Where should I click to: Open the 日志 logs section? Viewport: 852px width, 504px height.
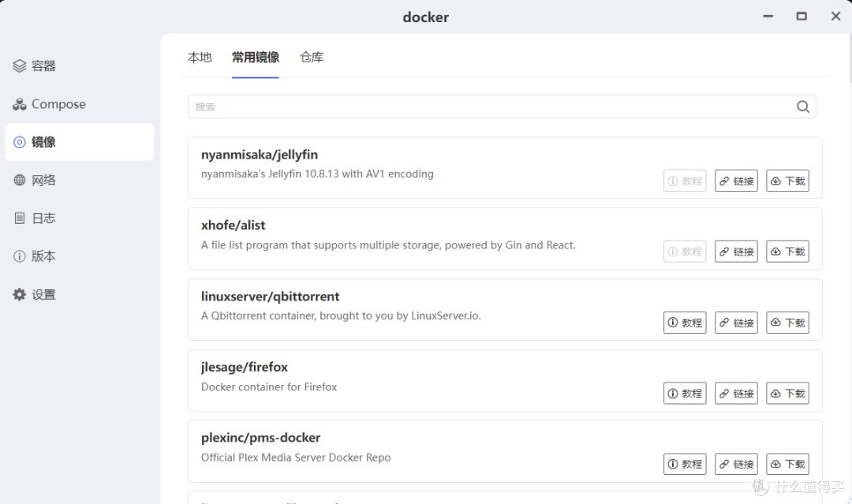point(80,218)
